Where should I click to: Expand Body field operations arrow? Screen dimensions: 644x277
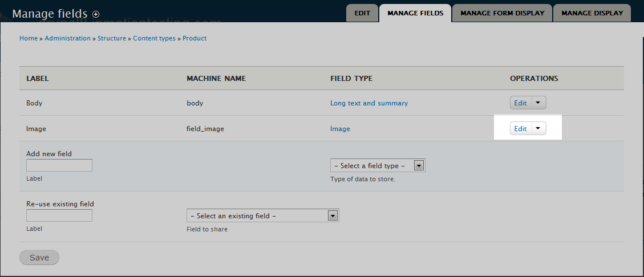click(538, 103)
